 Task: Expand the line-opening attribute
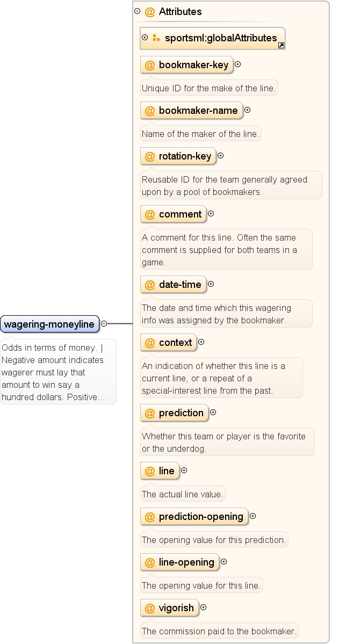click(x=223, y=561)
